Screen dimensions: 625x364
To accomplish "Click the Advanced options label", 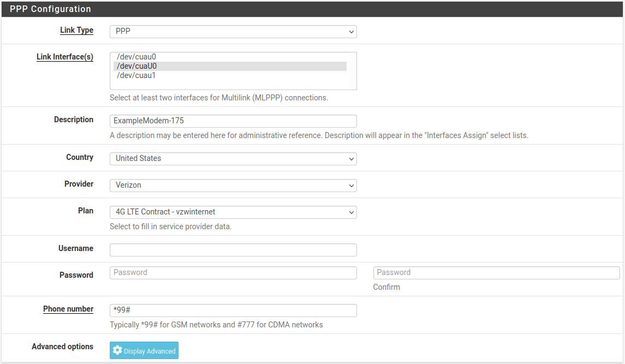I will click(x=62, y=346).
